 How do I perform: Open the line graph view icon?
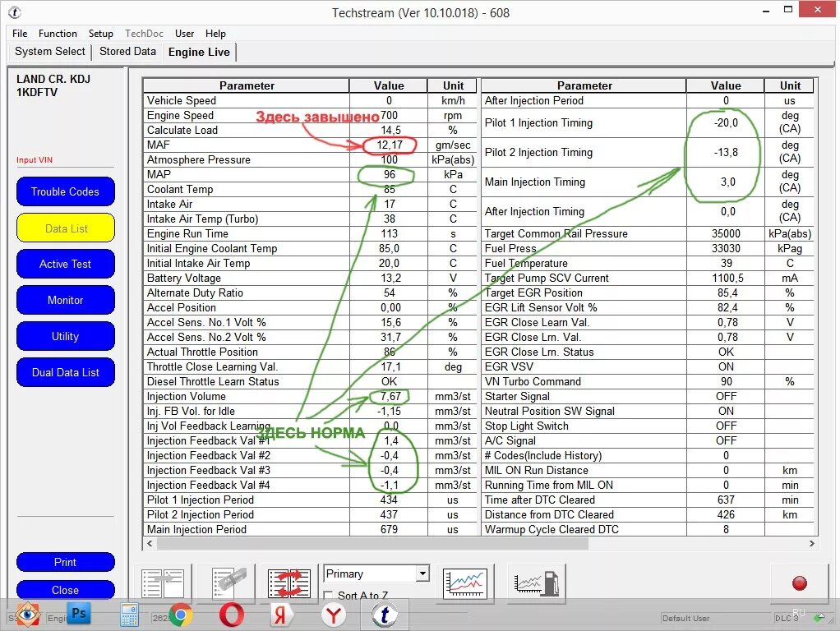(x=465, y=583)
